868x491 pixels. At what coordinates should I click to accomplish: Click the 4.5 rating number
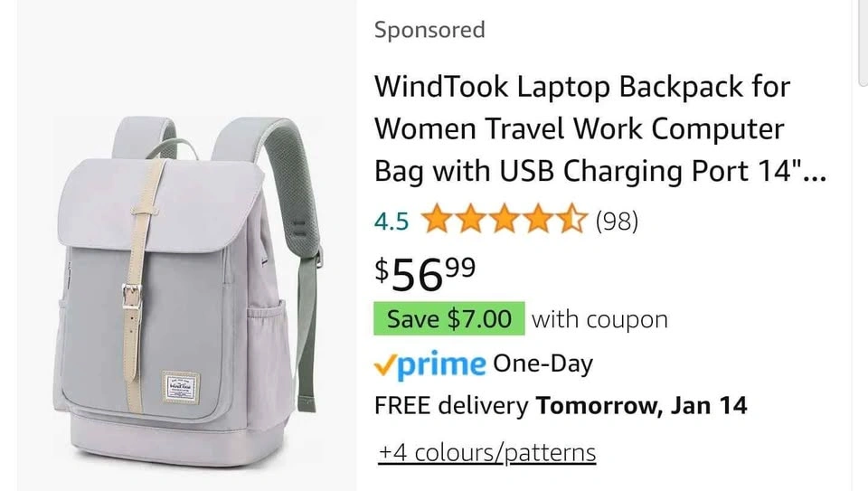click(x=392, y=222)
